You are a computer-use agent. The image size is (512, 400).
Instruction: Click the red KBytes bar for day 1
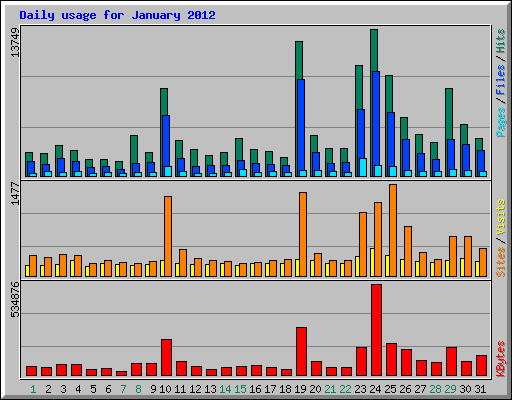tap(31, 371)
